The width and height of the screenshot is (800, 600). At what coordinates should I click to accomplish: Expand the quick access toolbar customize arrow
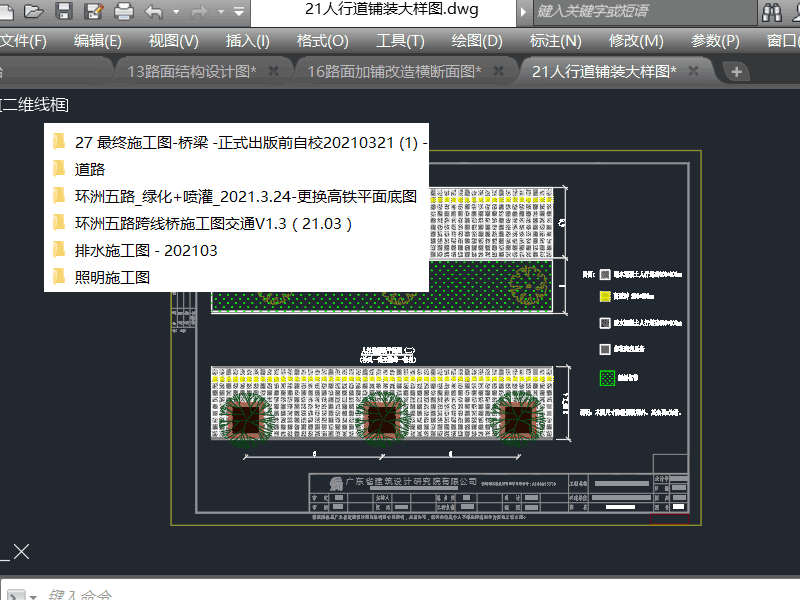(x=239, y=11)
